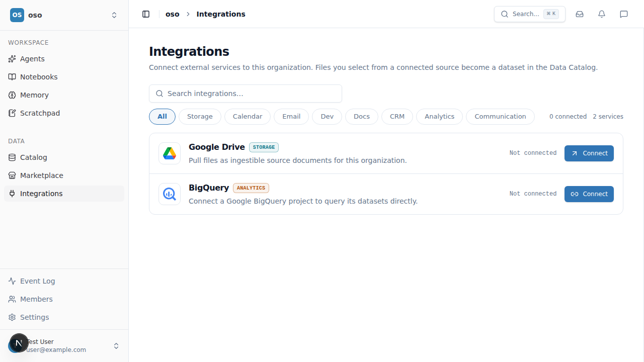Click the ANALYTICS badge on BigQuery

[251, 188]
